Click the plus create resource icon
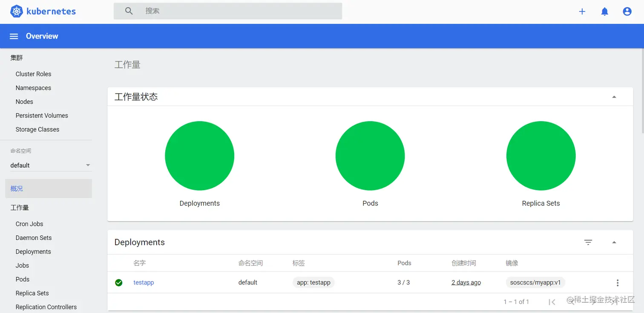 coord(582,11)
